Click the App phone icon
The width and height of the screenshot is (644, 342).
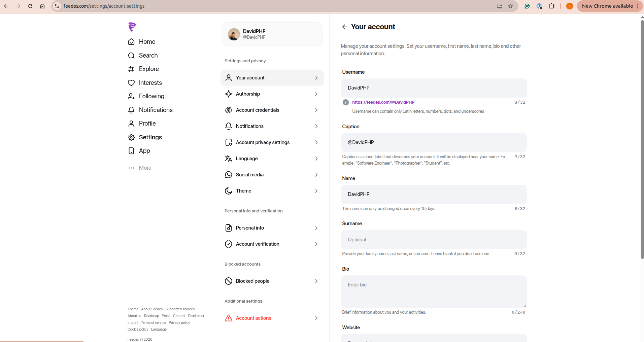point(131,151)
